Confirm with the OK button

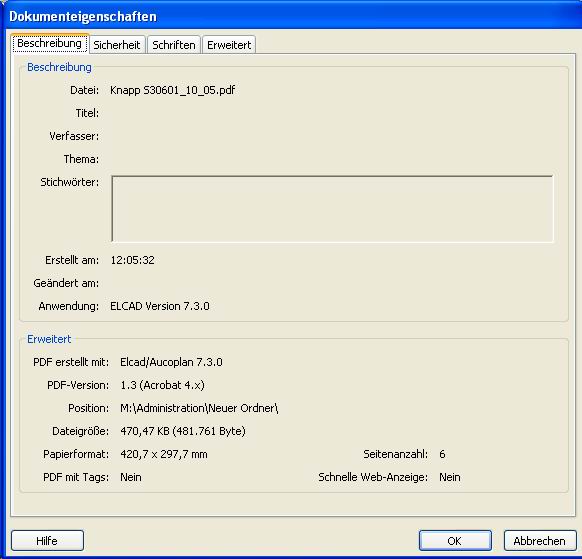tap(455, 540)
